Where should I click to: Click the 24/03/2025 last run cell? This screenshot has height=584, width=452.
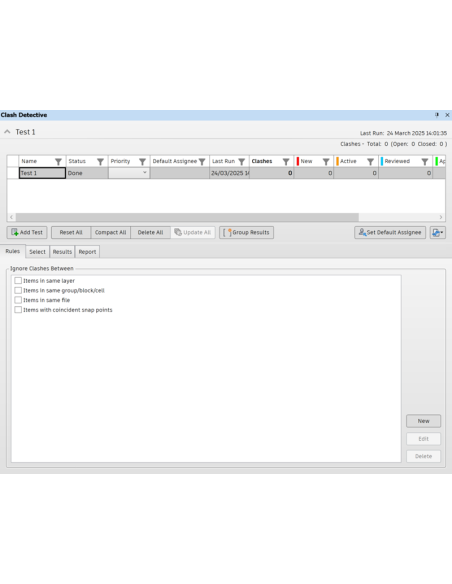[229, 173]
